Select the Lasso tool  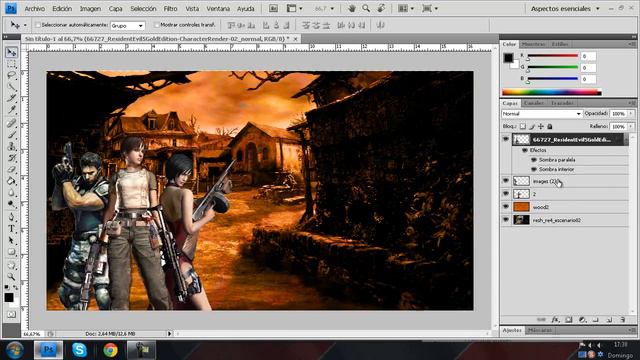point(11,76)
